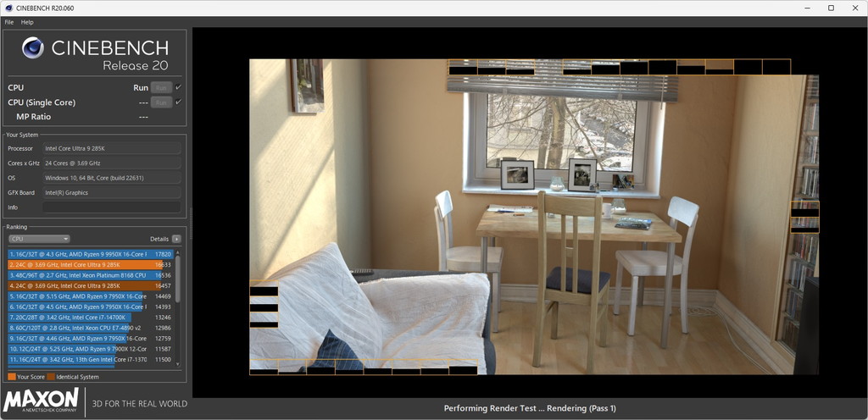Click the Cinebench title bar app icon
The width and height of the screenshot is (868, 420).
8,8
